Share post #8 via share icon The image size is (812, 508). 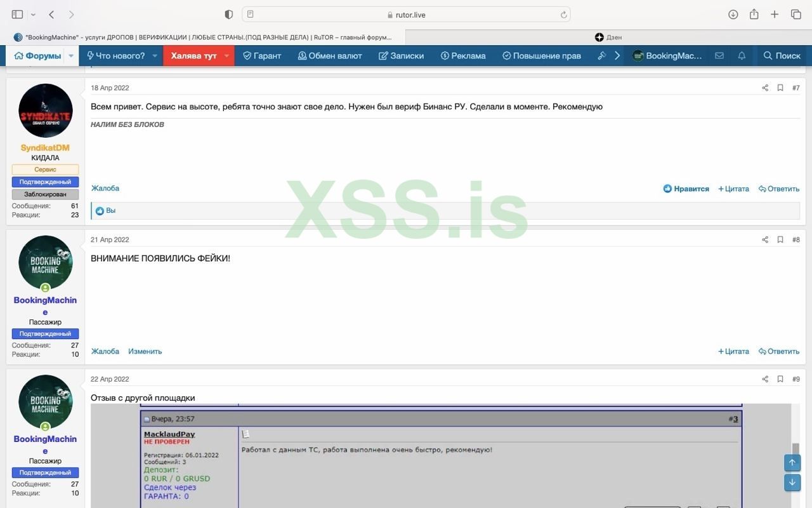click(765, 240)
